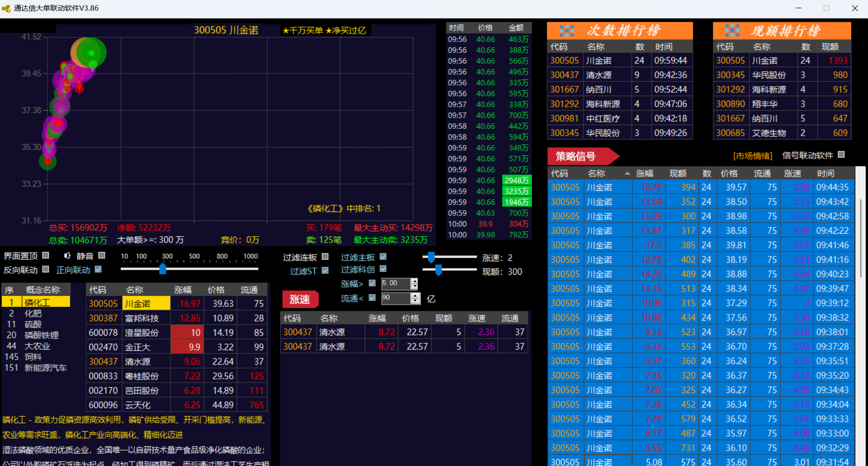Click the 流通 limit input field
This screenshot has width=868, height=466.
[x=395, y=298]
